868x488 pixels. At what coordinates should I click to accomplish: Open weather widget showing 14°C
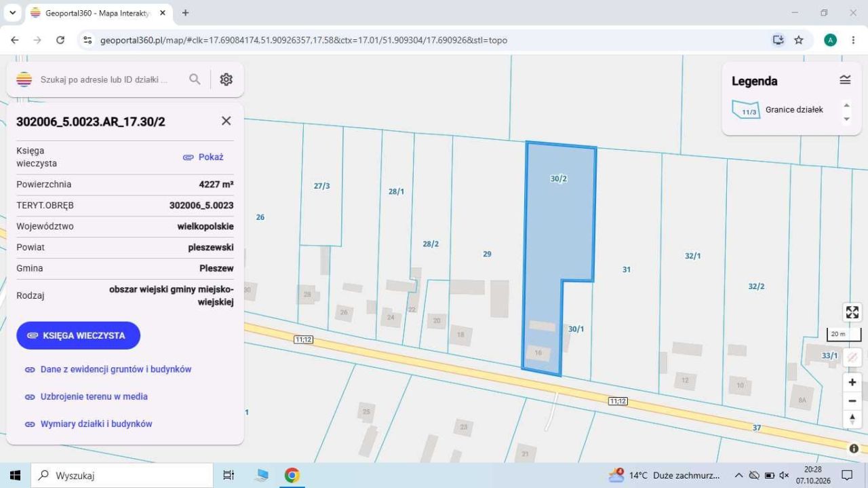[x=663, y=475]
